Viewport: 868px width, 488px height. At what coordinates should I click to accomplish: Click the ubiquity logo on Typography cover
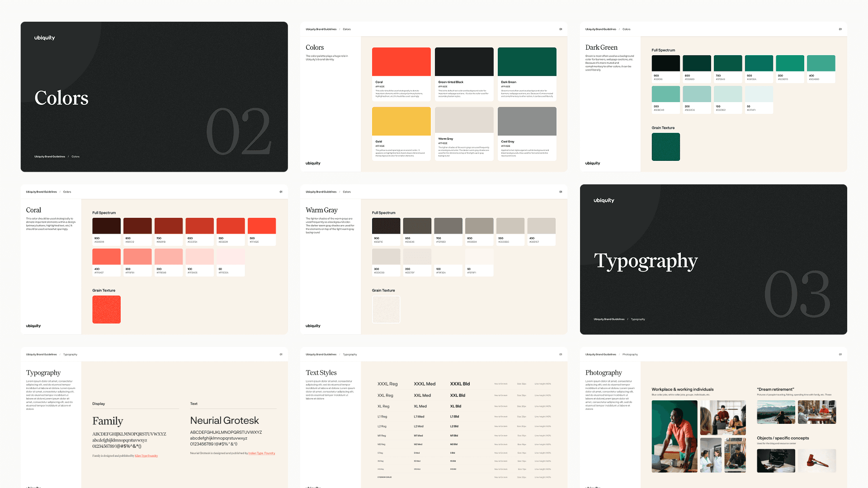click(x=604, y=201)
